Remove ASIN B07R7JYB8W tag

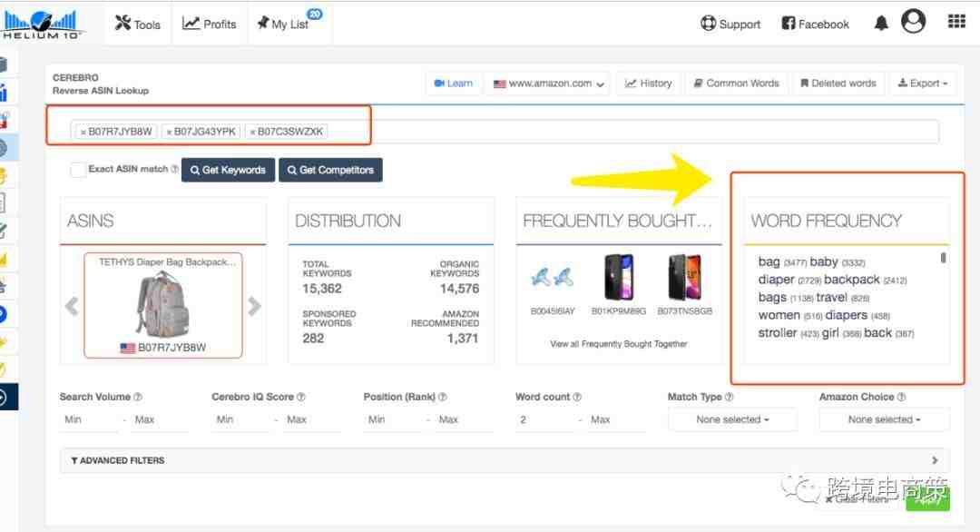pyautogui.click(x=83, y=132)
